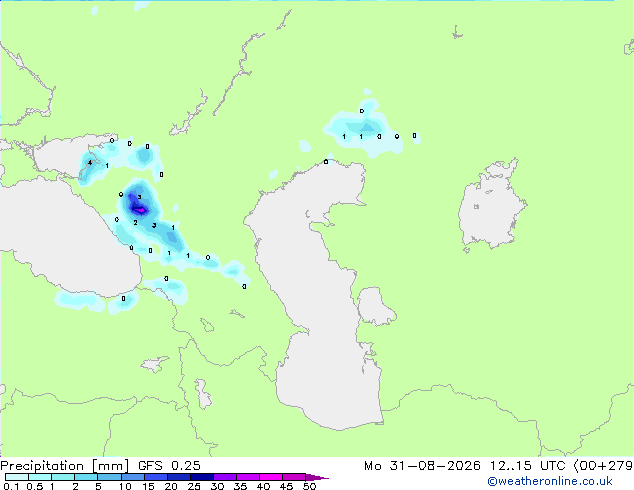Click the legend label "30"

coord(217,486)
